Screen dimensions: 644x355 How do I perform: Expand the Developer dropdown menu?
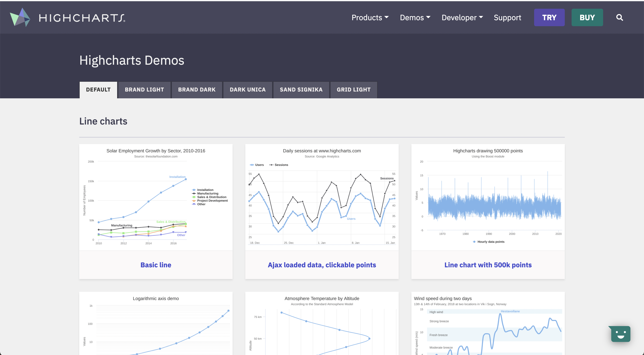tap(462, 17)
